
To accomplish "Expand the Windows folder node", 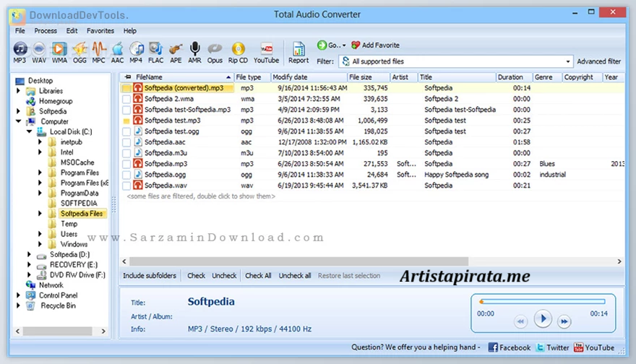I will pyautogui.click(x=40, y=244).
